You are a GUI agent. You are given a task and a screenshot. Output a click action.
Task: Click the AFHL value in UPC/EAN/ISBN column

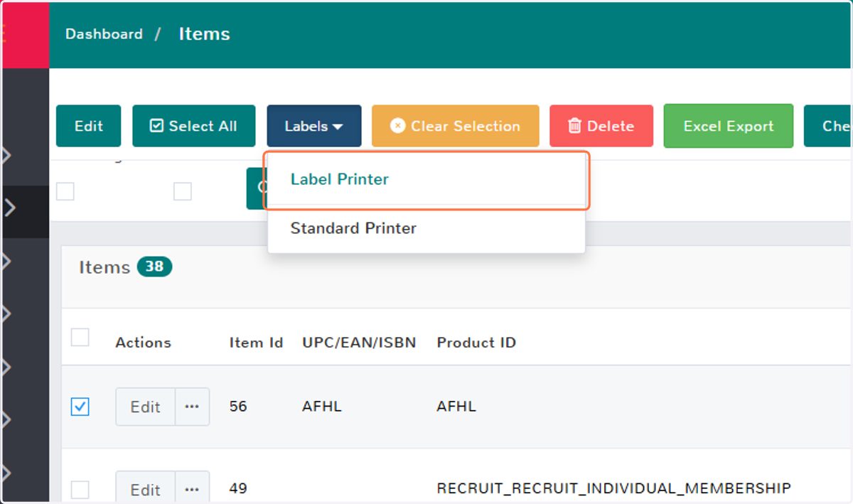coord(322,407)
